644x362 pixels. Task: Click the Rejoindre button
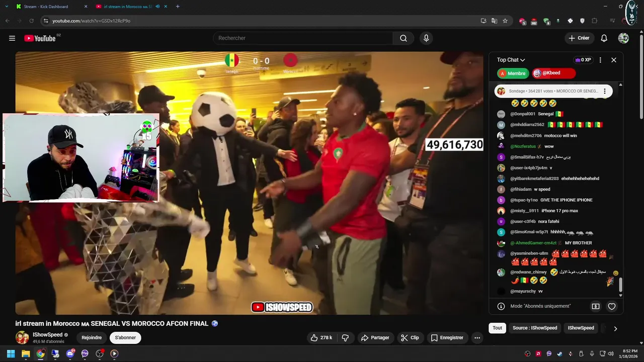tap(92, 338)
